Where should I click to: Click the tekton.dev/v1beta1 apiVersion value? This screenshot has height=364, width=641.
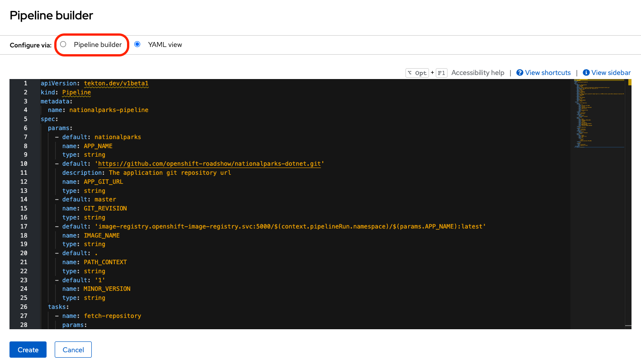116,84
